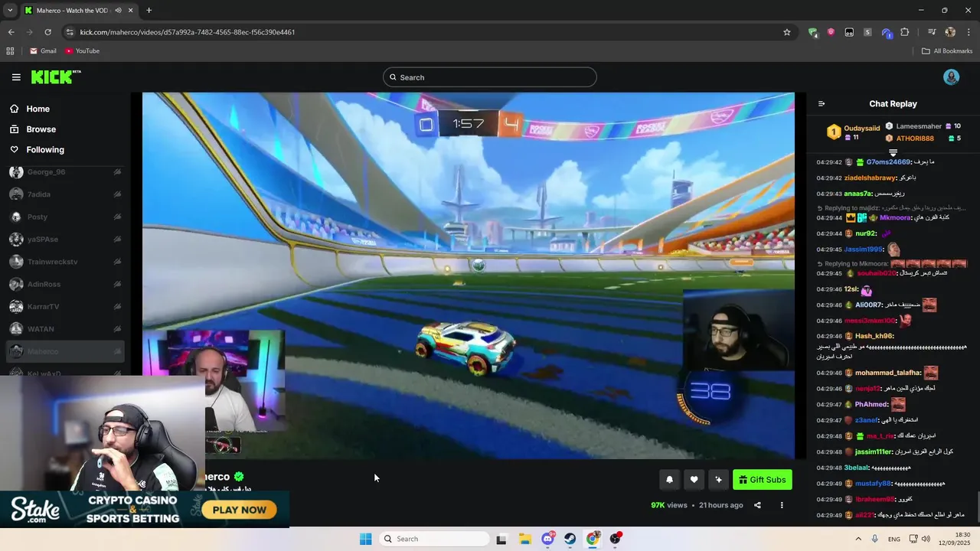
Task: Go to Home in Kick sidebar
Action: (x=38, y=109)
